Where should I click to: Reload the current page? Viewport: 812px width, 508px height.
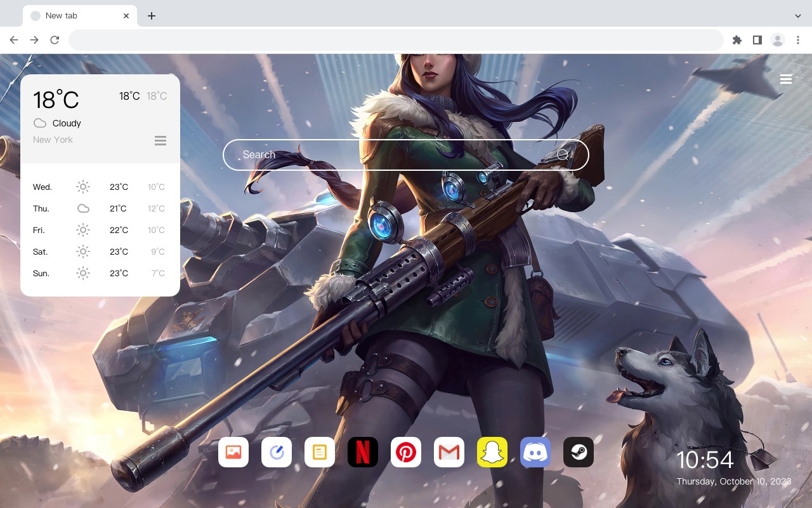coord(55,40)
